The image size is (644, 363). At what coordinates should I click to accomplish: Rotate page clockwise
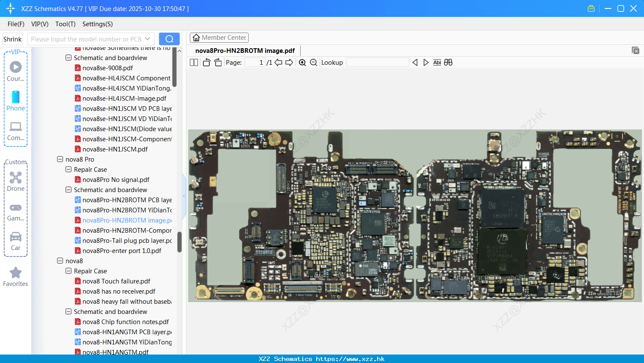click(218, 63)
